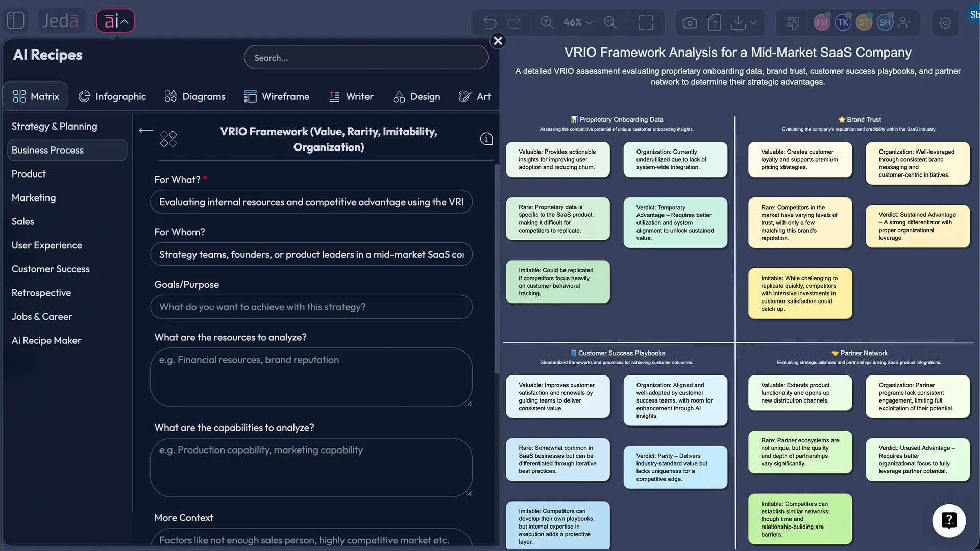Select Business Process in the sidebar
980x551 pixels.
tap(66, 150)
